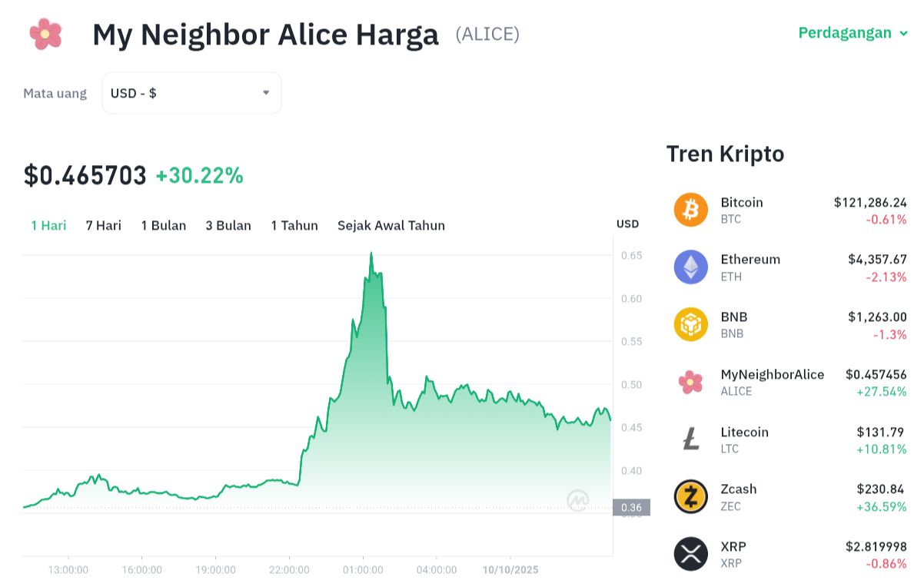924x587 pixels.
Task: Click the Bitcoin BTC icon
Action: click(690, 209)
